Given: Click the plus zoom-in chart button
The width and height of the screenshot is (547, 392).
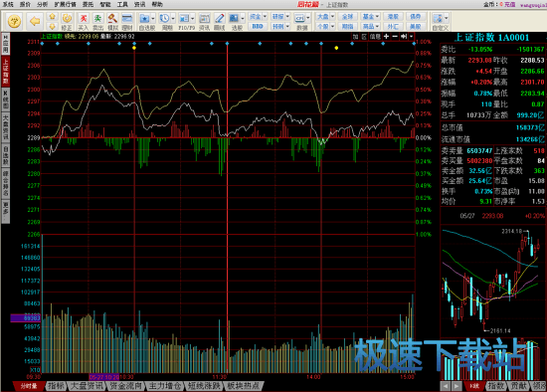Looking at the screenshot, I should pyautogui.click(x=386, y=36).
